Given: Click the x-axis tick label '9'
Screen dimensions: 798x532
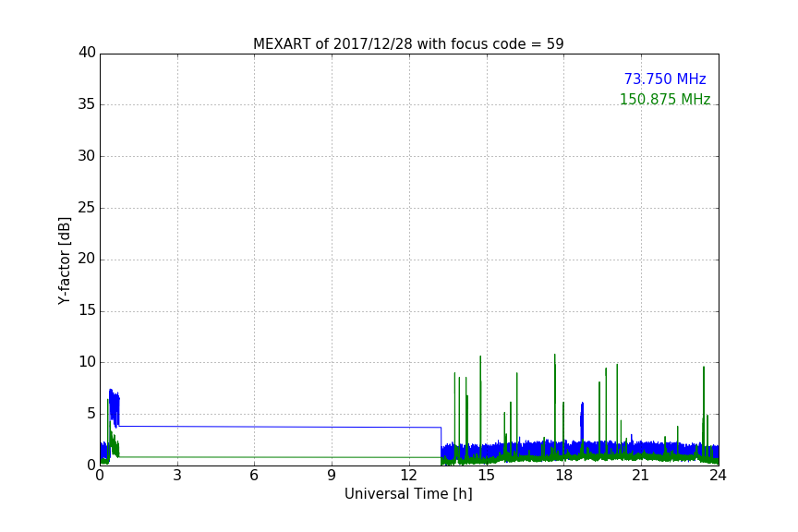Looking at the screenshot, I should (332, 476).
